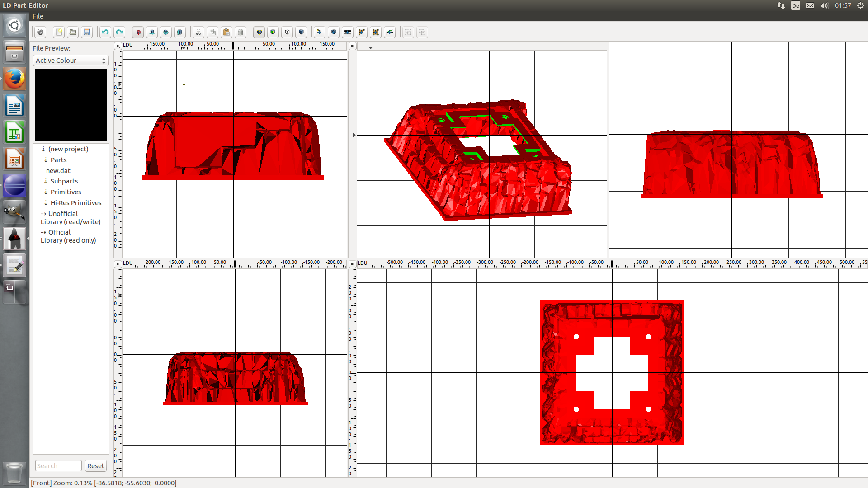Open the Active Colour combo box

click(71, 61)
